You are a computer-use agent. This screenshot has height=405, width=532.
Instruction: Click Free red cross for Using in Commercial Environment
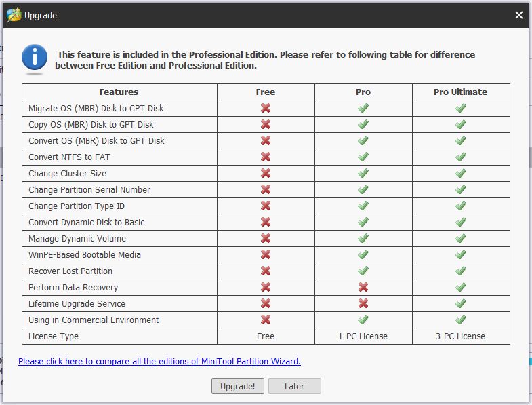coord(266,320)
